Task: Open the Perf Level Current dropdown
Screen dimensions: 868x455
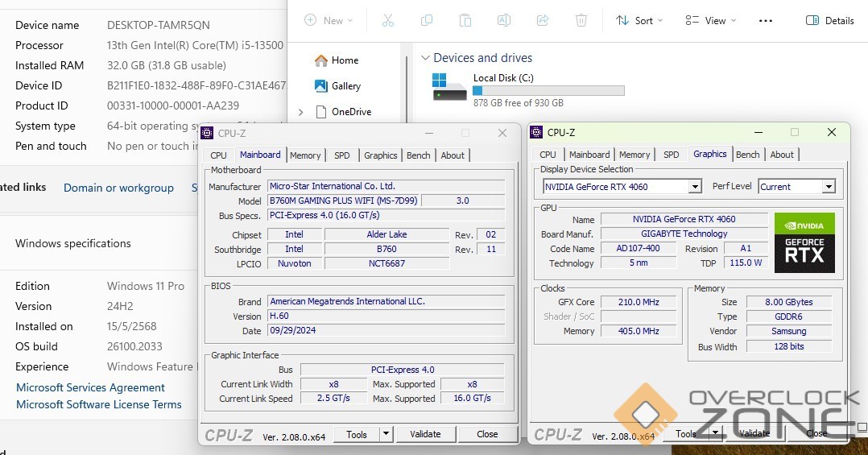Action: pos(796,187)
